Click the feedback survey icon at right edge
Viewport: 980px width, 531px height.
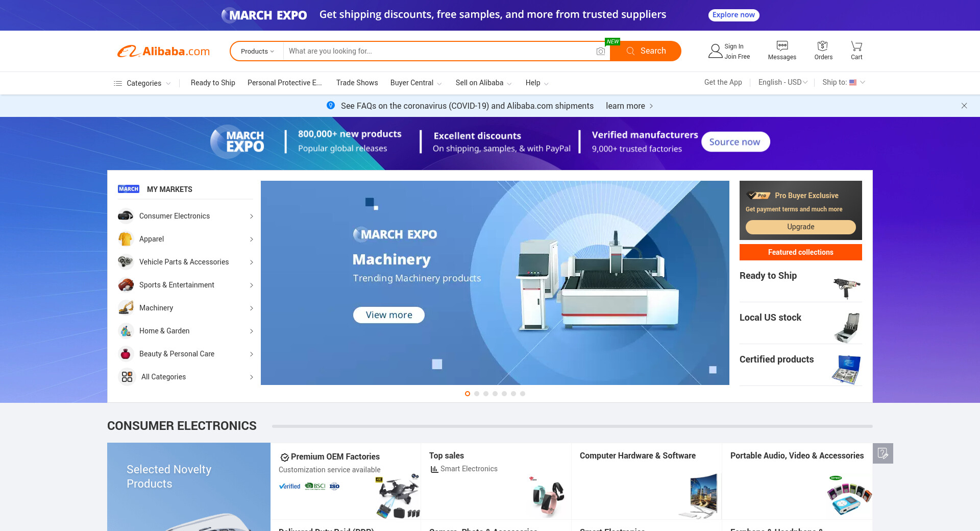pyautogui.click(x=883, y=453)
